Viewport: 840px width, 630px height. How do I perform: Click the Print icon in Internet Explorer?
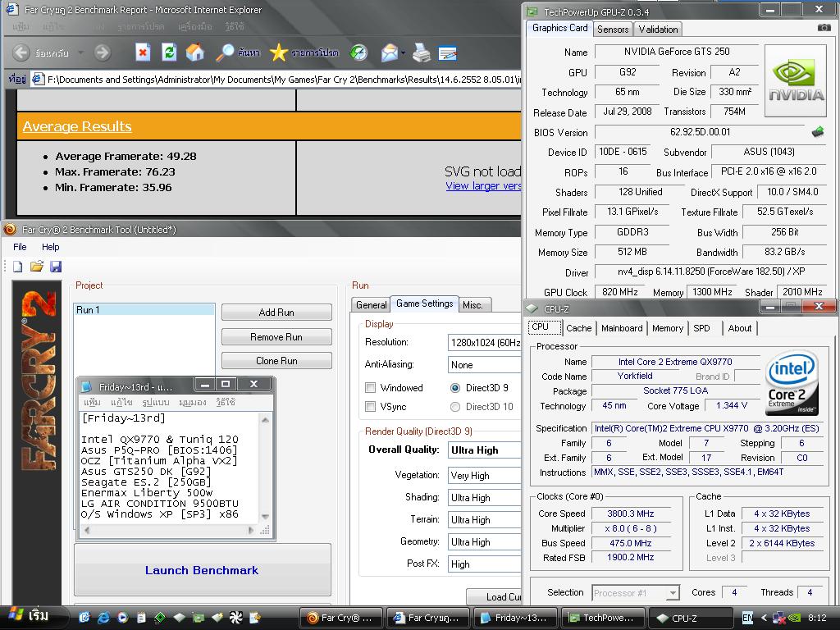pyautogui.click(x=422, y=52)
